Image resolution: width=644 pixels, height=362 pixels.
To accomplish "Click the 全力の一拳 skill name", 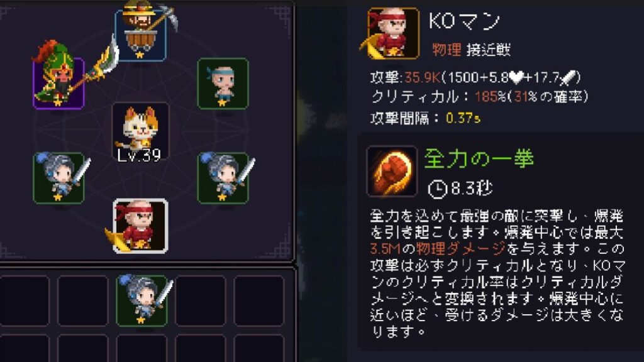I will [479, 158].
